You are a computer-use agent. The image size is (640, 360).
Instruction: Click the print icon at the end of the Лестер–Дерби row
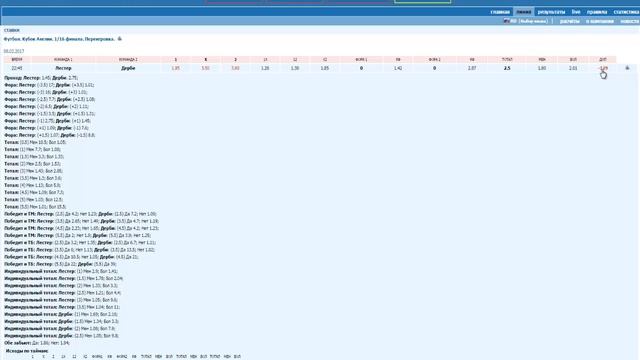click(627, 68)
